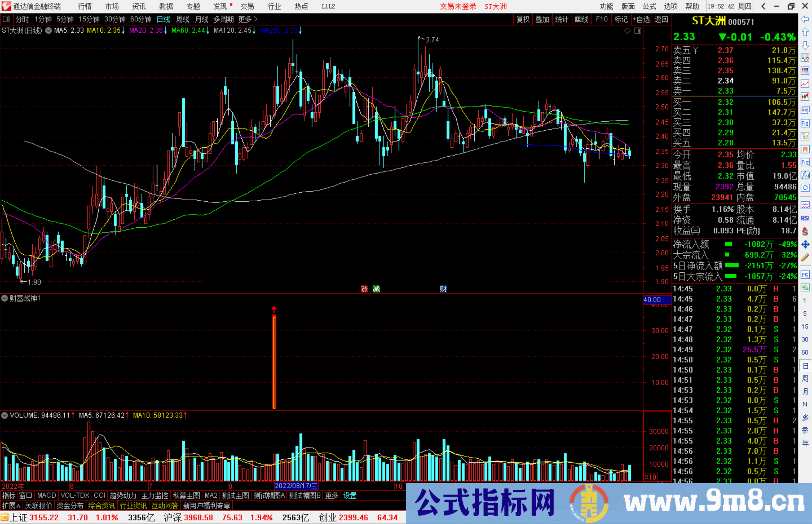Switch to the 周线 period tab
This screenshot has height=524, width=812.
(x=183, y=19)
